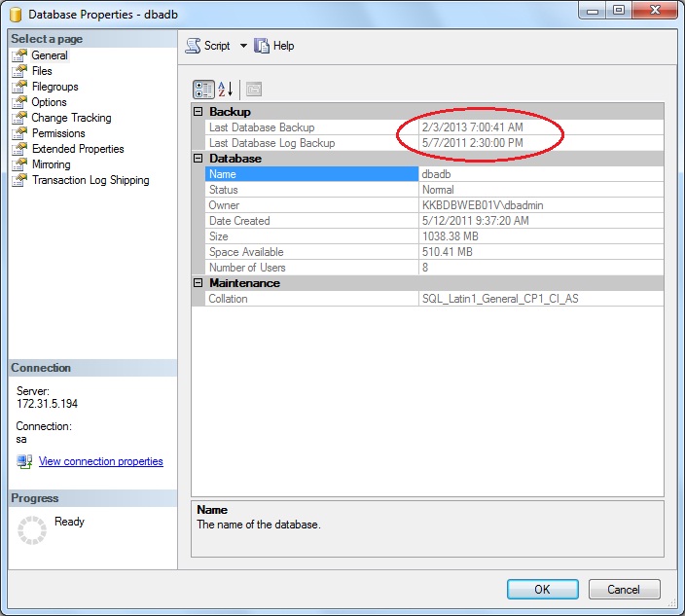Go to the Filegroups page
The height and width of the screenshot is (616, 685).
coord(55,87)
